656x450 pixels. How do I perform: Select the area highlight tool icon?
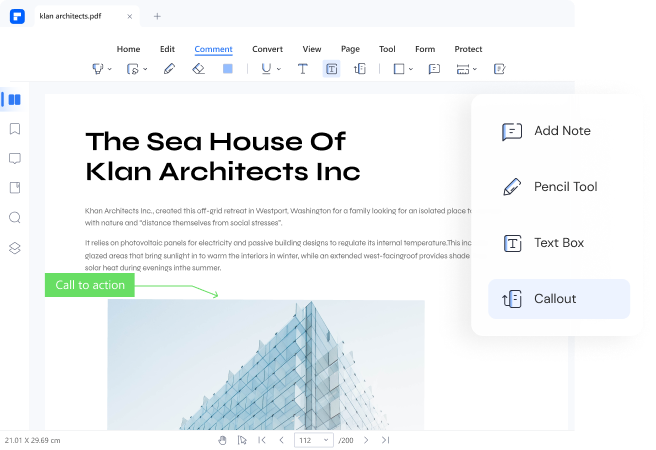pos(133,69)
